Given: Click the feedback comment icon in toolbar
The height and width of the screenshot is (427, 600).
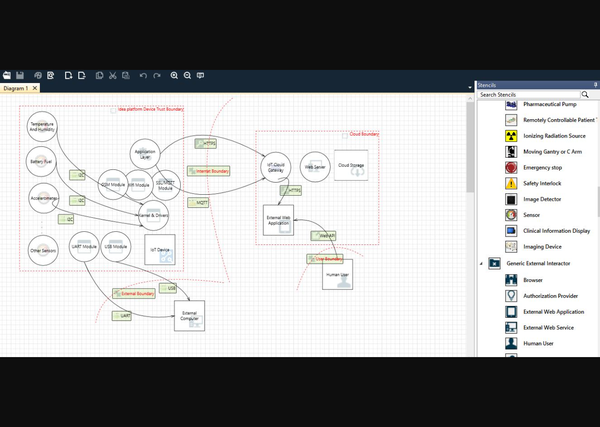Looking at the screenshot, I should tap(200, 75).
